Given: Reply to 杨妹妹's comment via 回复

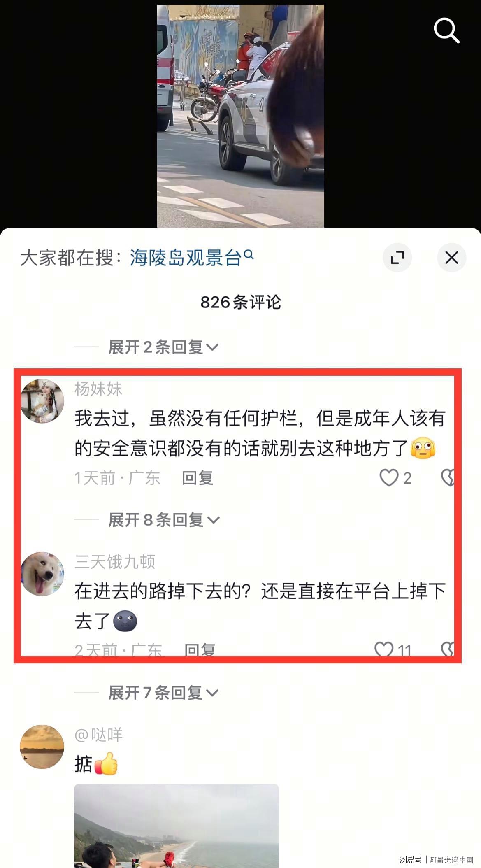Looking at the screenshot, I should [198, 478].
